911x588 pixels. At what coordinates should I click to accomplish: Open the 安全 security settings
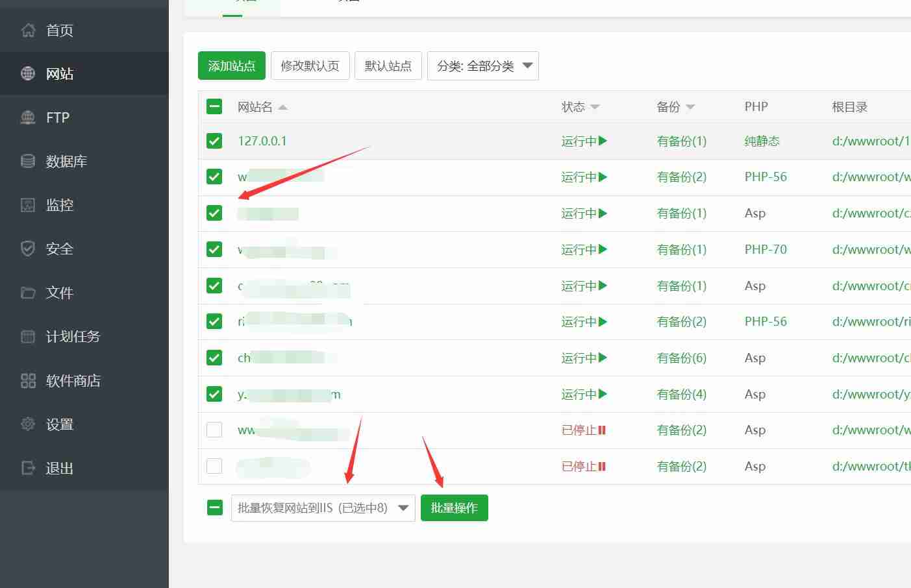58,249
